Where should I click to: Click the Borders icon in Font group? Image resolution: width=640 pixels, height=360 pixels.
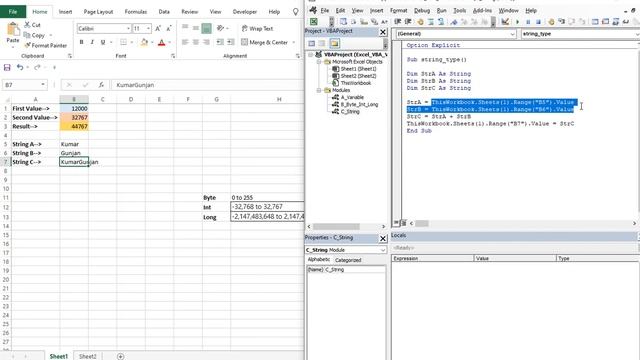tap(123, 42)
